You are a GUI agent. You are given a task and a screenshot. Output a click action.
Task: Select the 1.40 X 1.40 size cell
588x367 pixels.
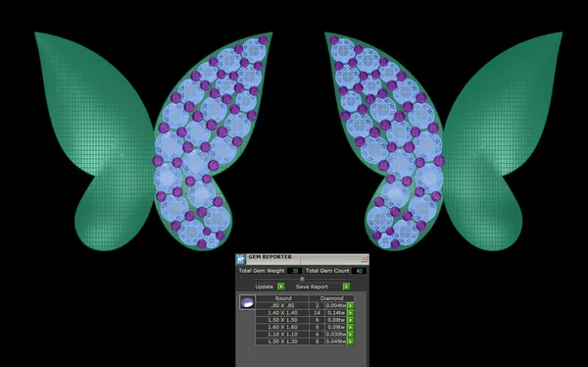282,313
